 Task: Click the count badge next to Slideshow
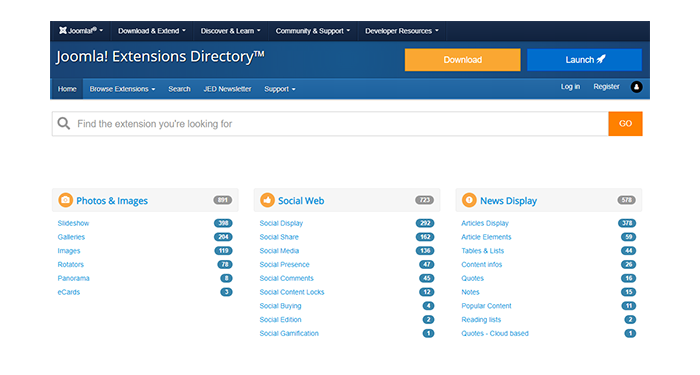click(x=223, y=223)
